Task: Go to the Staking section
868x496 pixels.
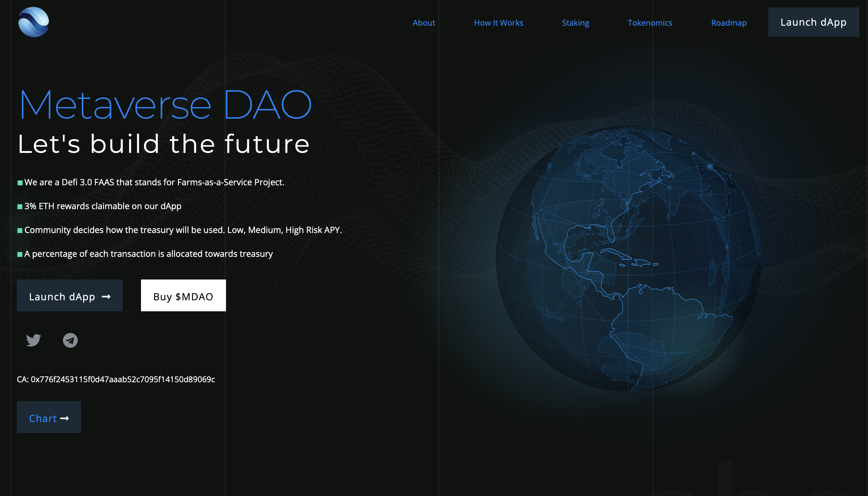Action: pyautogui.click(x=575, y=23)
